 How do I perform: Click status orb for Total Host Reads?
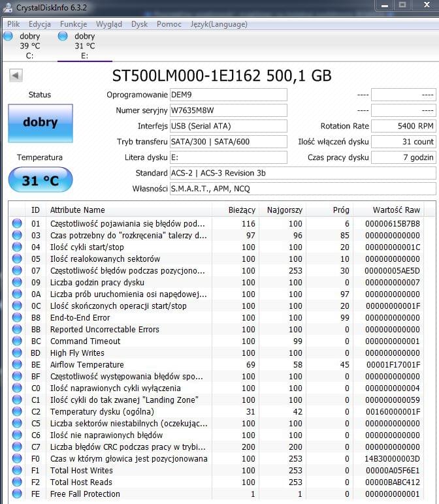pos(17,482)
